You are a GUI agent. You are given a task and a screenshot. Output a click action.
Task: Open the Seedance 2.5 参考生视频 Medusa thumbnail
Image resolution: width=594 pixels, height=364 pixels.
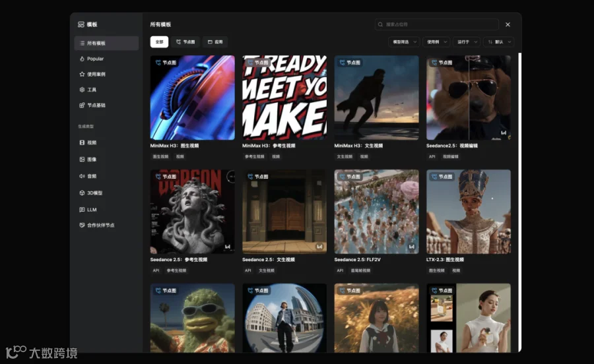click(x=193, y=212)
